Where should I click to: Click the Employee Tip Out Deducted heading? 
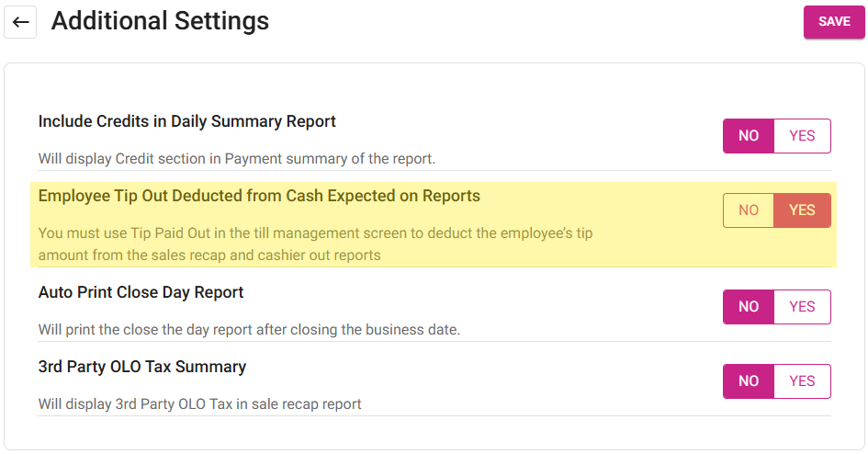coord(259,196)
